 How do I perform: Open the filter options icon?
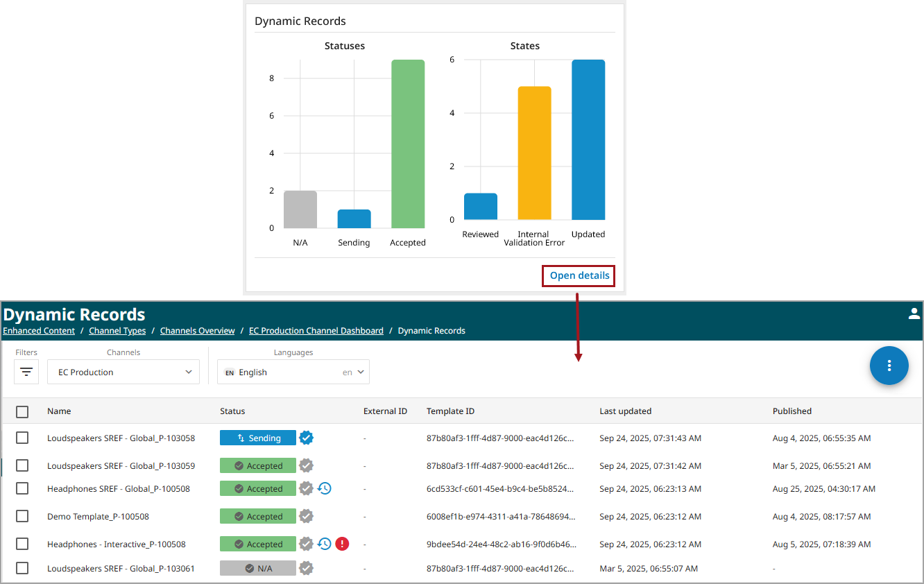click(26, 372)
